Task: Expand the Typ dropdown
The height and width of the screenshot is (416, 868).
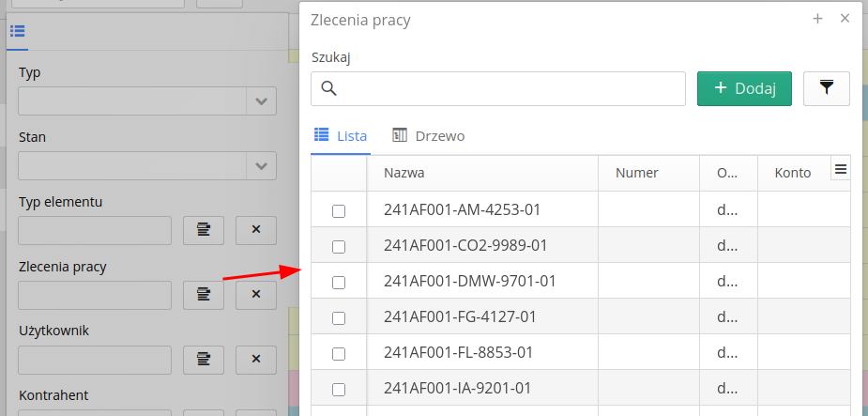Action: pyautogui.click(x=262, y=101)
